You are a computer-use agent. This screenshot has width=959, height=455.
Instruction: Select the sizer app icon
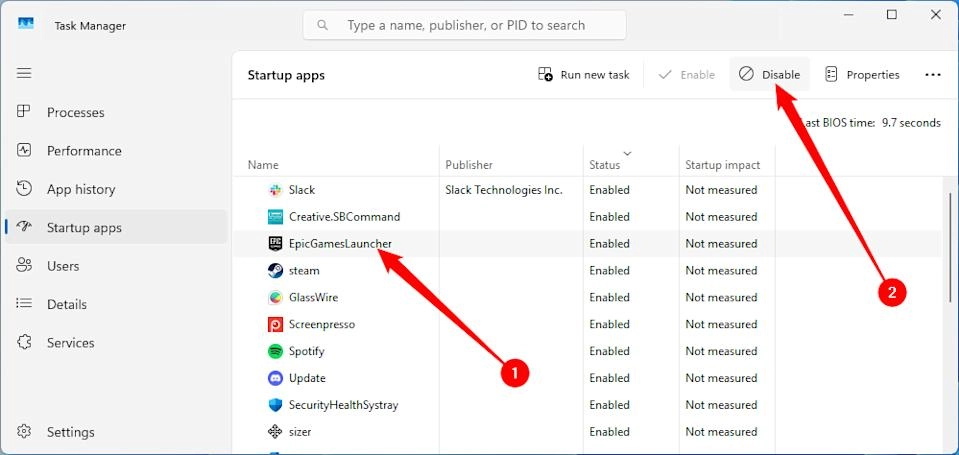[275, 432]
